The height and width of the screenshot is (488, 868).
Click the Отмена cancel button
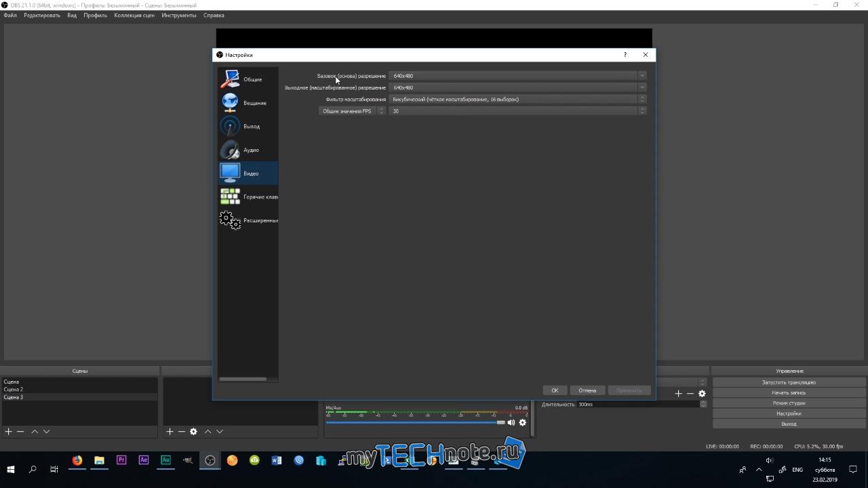(x=587, y=390)
